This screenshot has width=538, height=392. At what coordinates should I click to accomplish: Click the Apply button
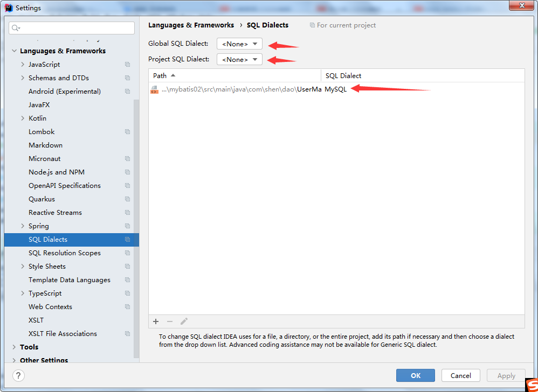pos(506,375)
